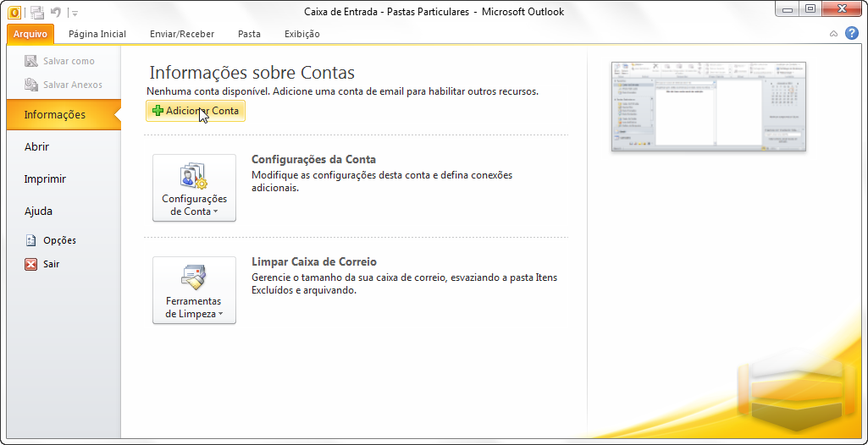868x445 pixels.
Task: Switch to the Exibição tab
Action: (301, 34)
